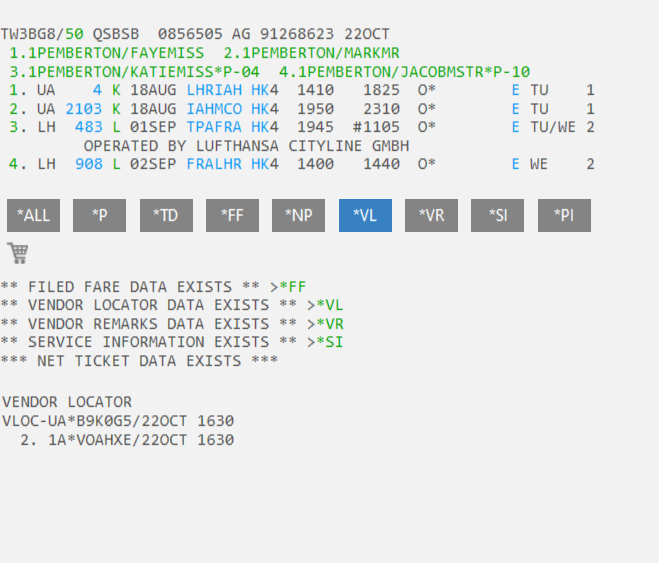
Task: Click the green *SI link in service line
Action: coord(330,342)
